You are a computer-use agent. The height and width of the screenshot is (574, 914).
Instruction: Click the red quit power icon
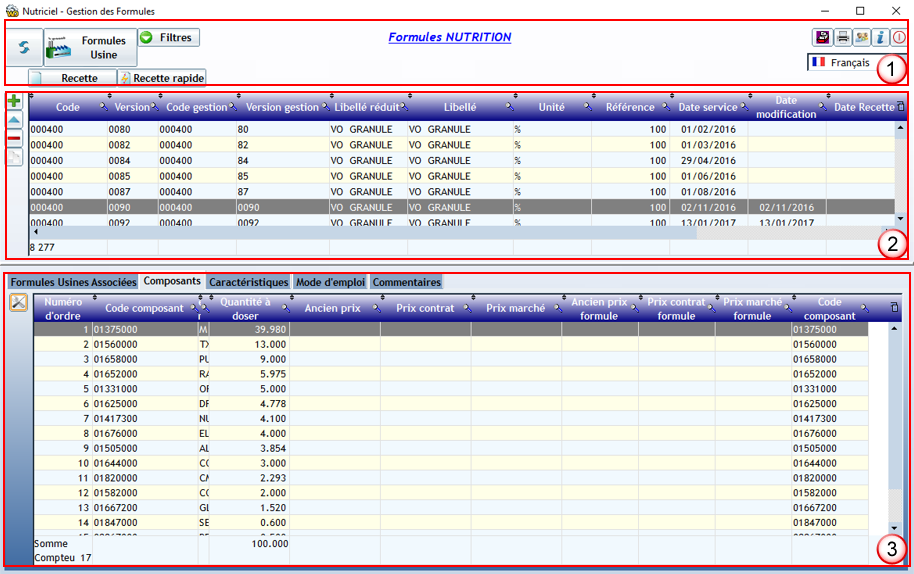coord(899,37)
